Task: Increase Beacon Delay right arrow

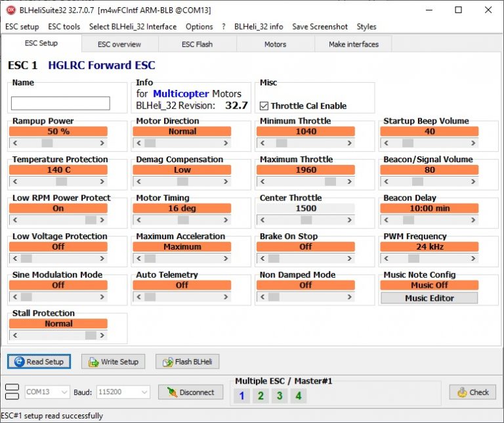Action: pos(473,219)
